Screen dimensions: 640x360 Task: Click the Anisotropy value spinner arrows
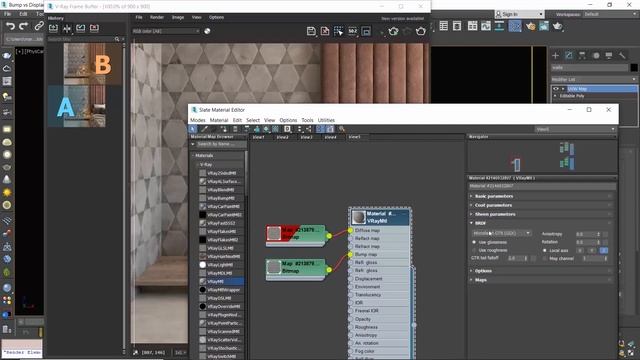[598, 234]
